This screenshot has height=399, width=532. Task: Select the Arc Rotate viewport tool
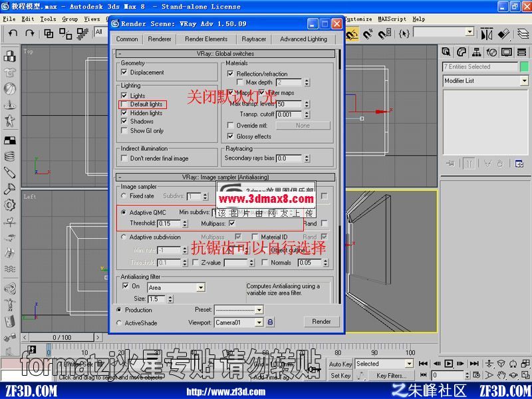click(513, 375)
